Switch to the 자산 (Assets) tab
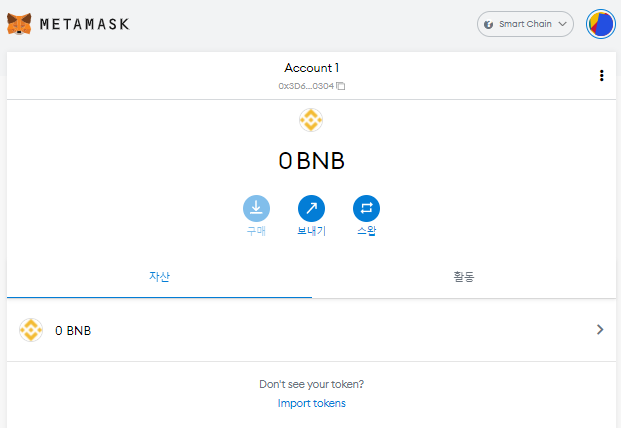Viewport: 621px width, 428px height. coord(159,277)
